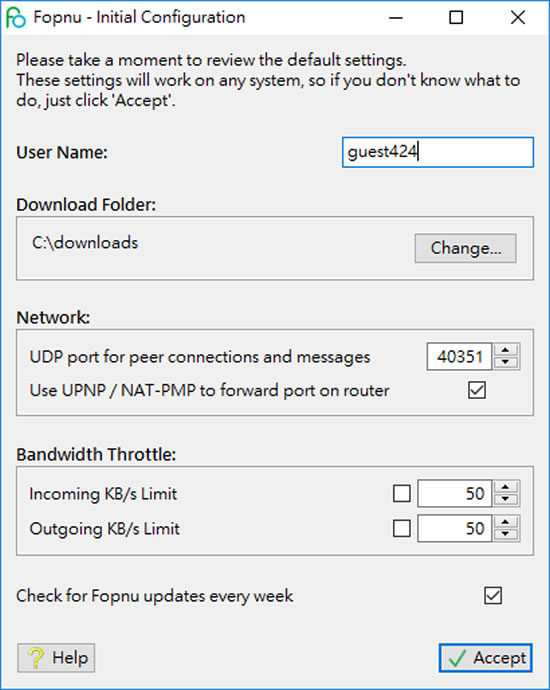The width and height of the screenshot is (550, 690).
Task: Raise Outgoing KB/s Limit using up arrow
Action: (506, 522)
